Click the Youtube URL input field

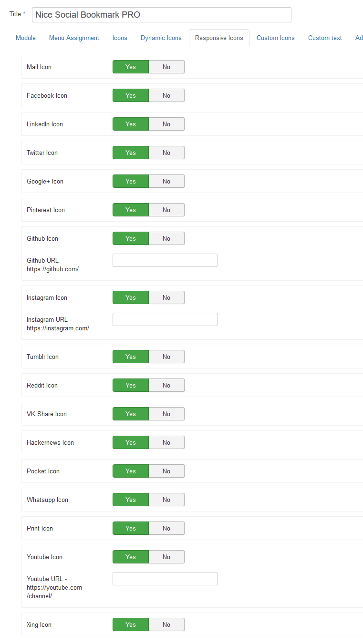(x=165, y=579)
